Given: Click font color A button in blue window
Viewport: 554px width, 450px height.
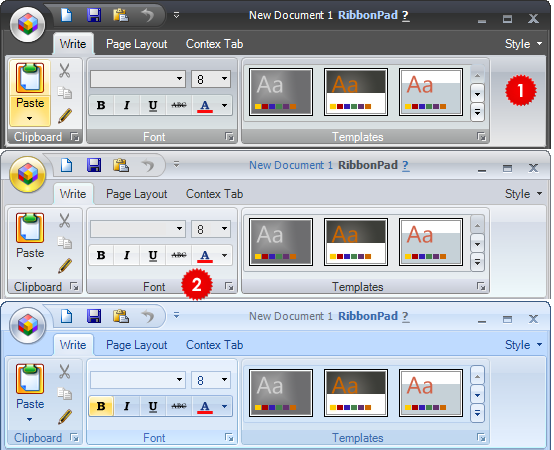Looking at the screenshot, I should (205, 406).
